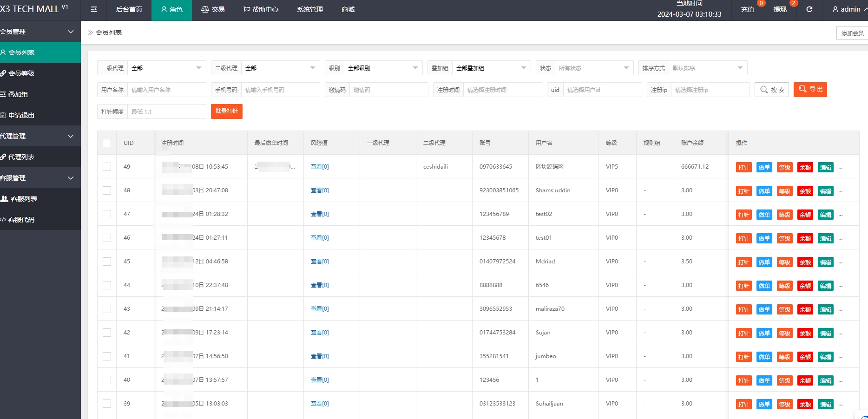Check the row checkbox for UID 43
This screenshot has width=868, height=419.
pos(107,309)
